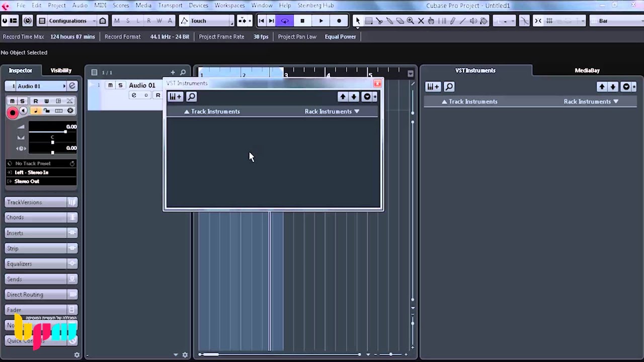Select the Draw pencil tool

(x=452, y=21)
